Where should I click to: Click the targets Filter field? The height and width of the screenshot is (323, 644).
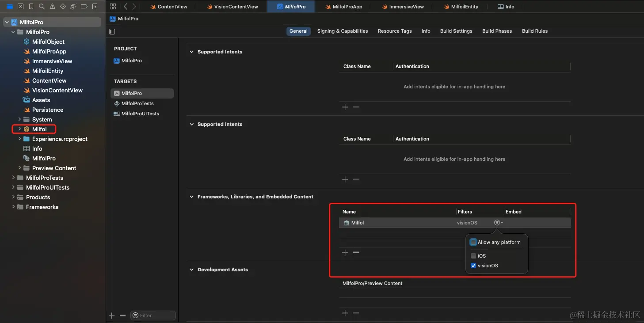point(153,315)
